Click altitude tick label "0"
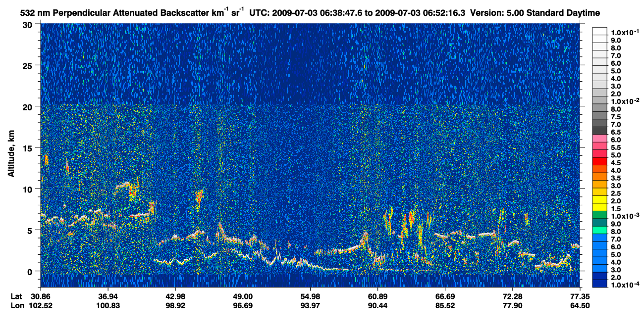Screen dimensions: 644x330 pos(30,271)
